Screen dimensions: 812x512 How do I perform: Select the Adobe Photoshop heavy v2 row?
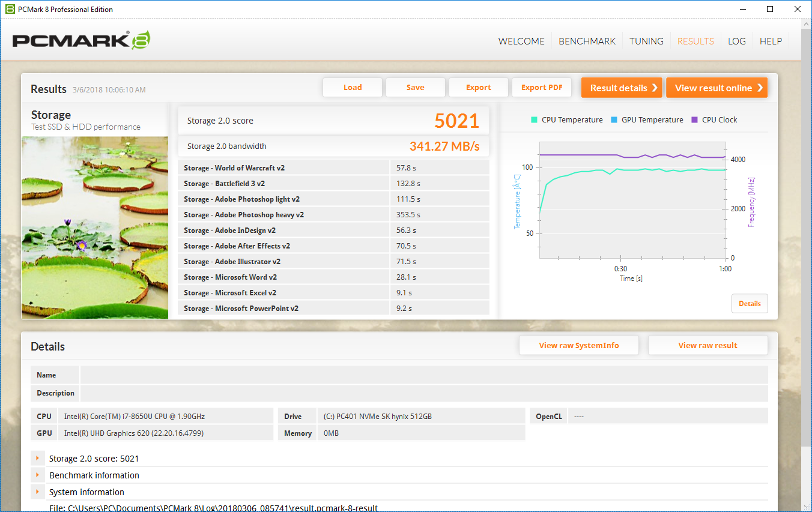[333, 214]
